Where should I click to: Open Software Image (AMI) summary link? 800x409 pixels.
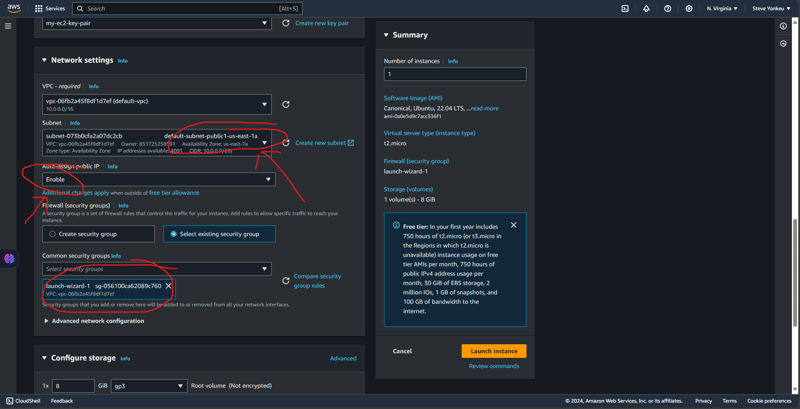point(413,98)
